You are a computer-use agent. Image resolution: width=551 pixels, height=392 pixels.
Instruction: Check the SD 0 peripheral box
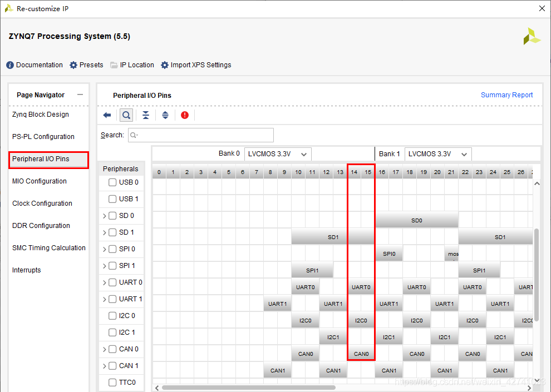pyautogui.click(x=112, y=216)
